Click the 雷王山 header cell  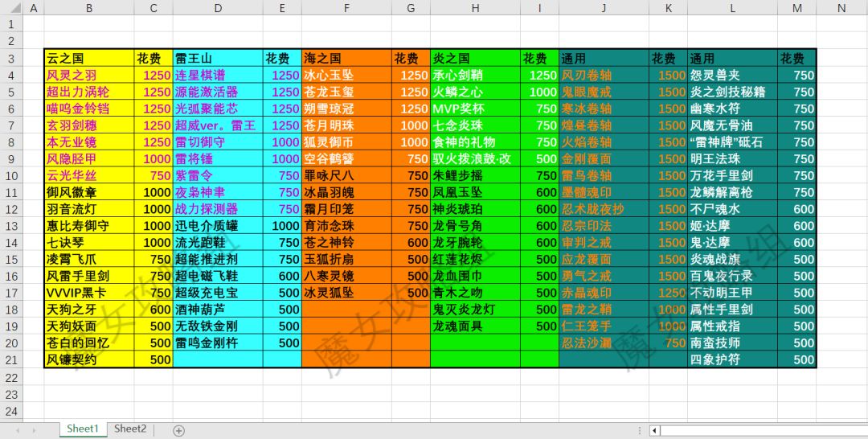[x=218, y=58]
